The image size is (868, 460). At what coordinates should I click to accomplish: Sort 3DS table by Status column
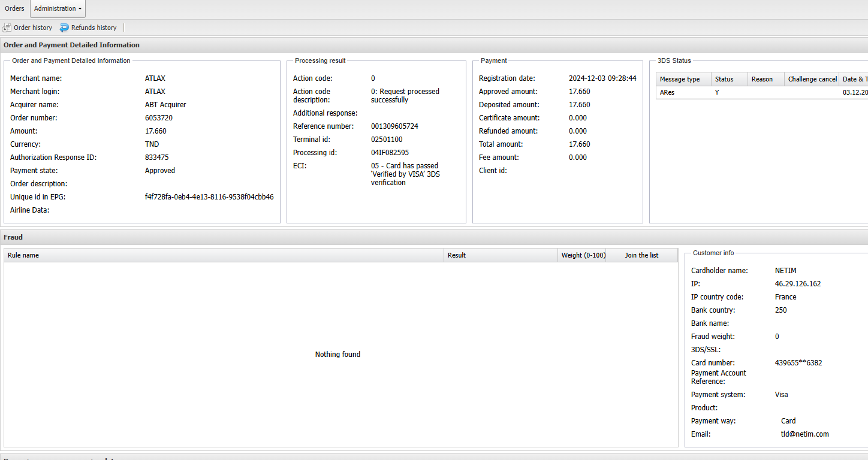pyautogui.click(x=724, y=79)
